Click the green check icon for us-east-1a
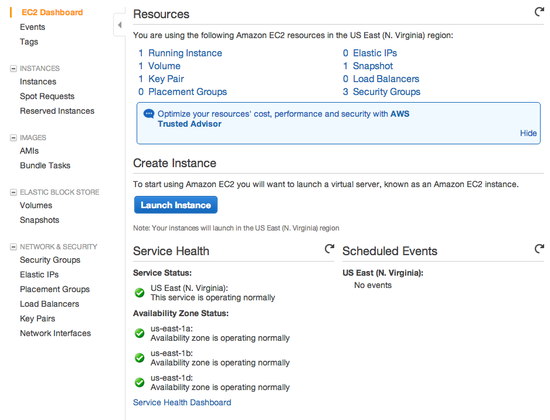The width and height of the screenshot is (550, 420). (x=140, y=333)
